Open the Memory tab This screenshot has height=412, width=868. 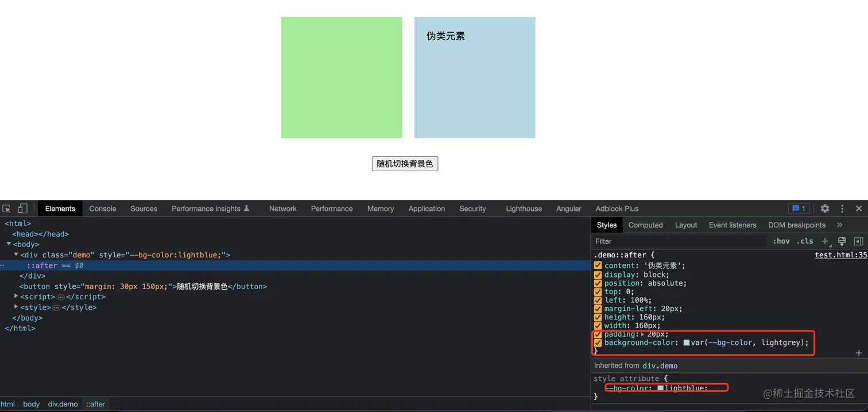tap(381, 209)
